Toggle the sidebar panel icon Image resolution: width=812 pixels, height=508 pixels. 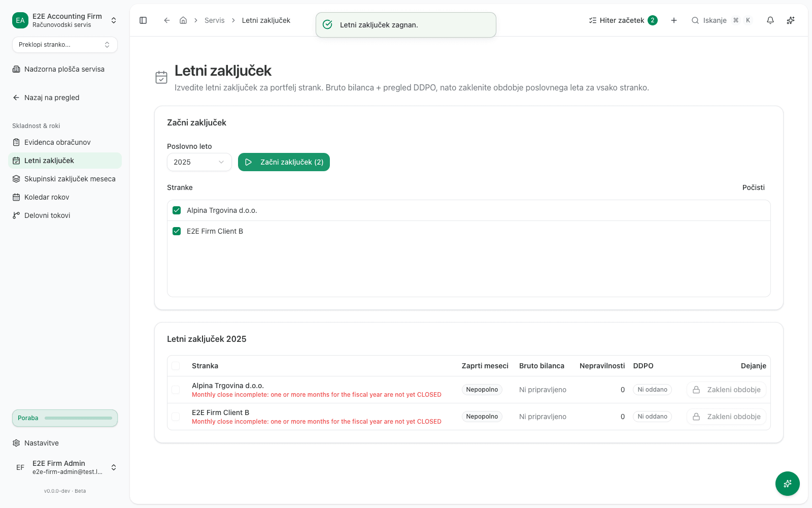[x=143, y=20]
